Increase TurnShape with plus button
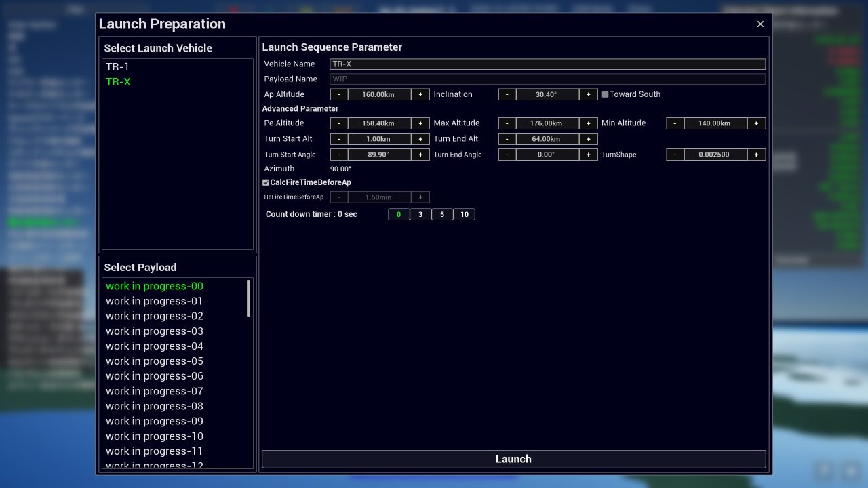Screen dimensions: 868x488 click(x=757, y=155)
